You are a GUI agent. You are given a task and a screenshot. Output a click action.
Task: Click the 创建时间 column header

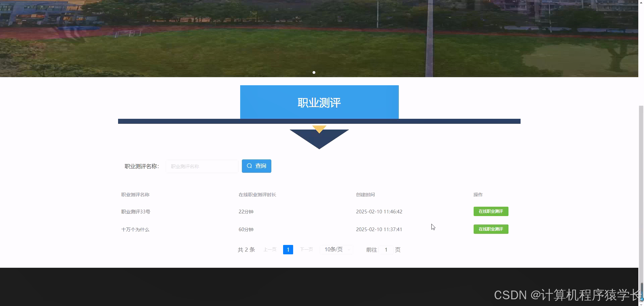pos(365,195)
